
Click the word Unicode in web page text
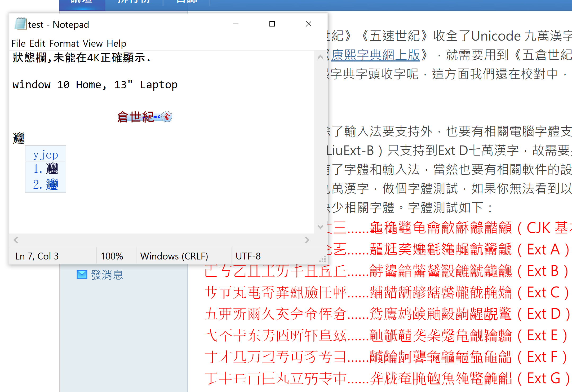coord(496,36)
